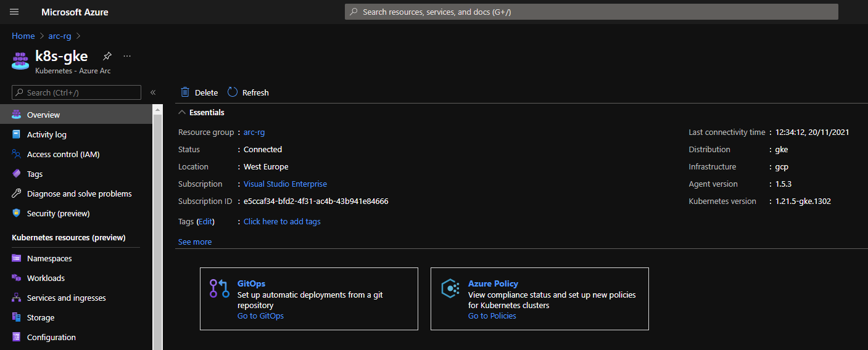The image size is (868, 350).
Task: Click the GitOps branch icon
Action: (219, 288)
